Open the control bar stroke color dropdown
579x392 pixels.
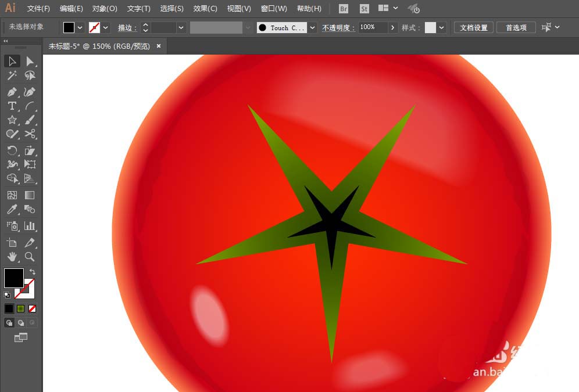(x=106, y=28)
